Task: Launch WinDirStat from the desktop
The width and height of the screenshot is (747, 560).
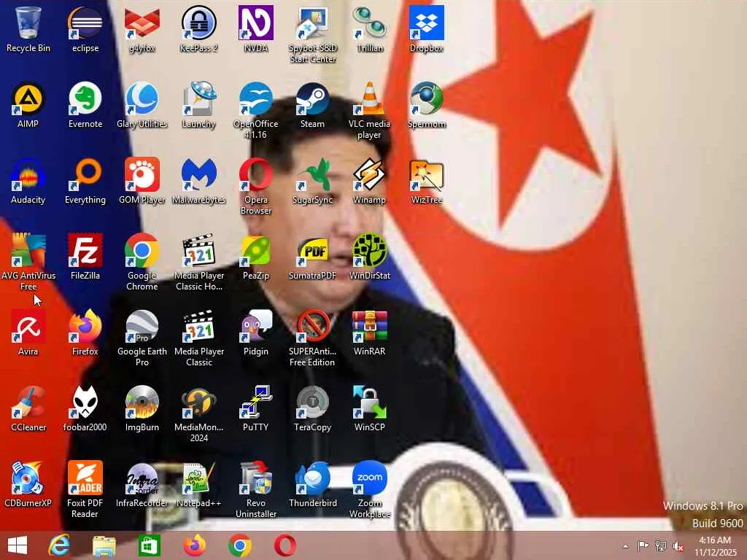Action: [370, 257]
